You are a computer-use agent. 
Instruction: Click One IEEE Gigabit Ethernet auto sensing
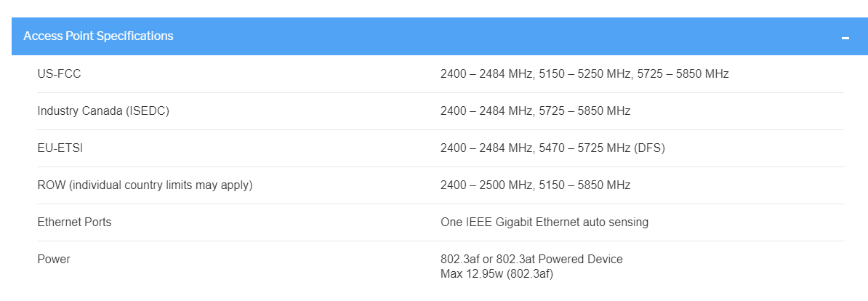(x=544, y=222)
